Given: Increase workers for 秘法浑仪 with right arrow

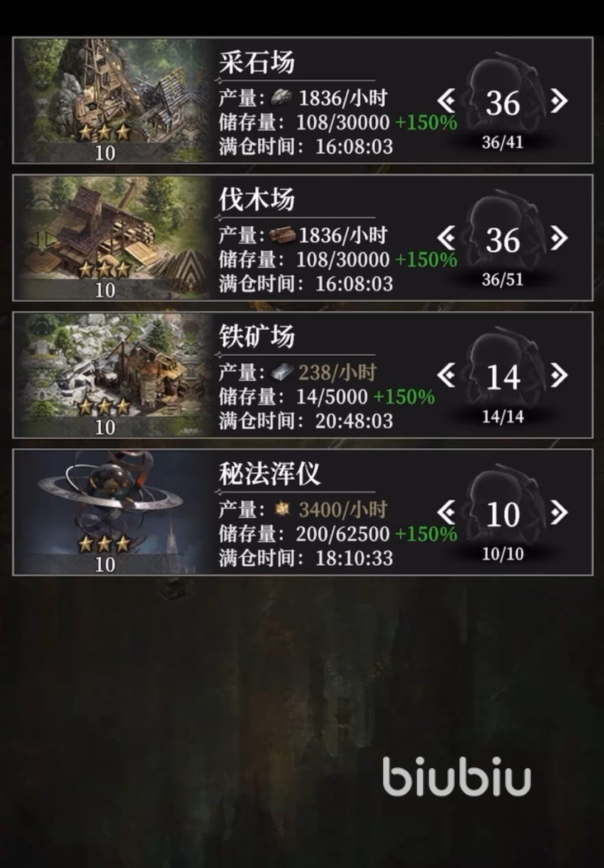Looking at the screenshot, I should tap(559, 513).
